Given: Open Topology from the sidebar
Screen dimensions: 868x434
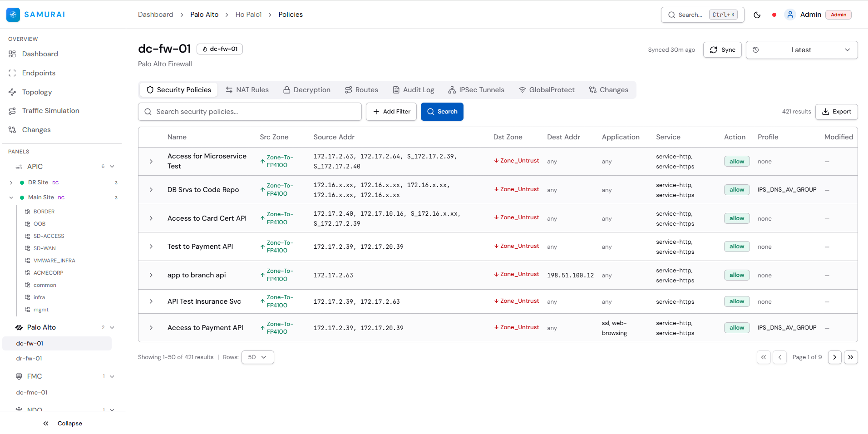Looking at the screenshot, I should coord(37,92).
